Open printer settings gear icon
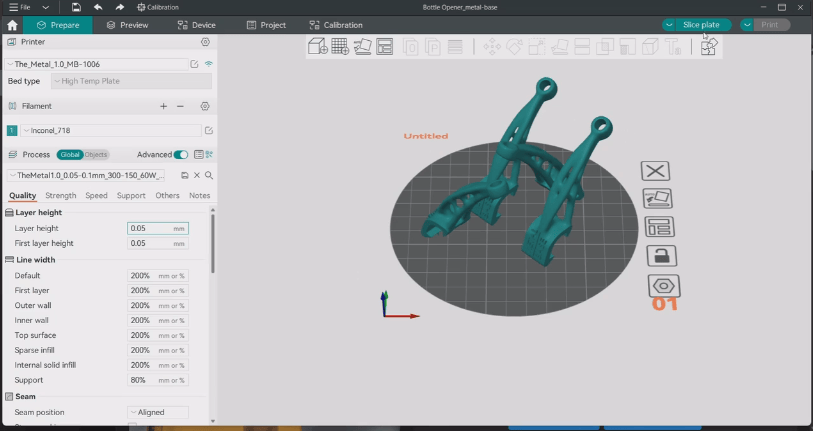 [x=205, y=42]
